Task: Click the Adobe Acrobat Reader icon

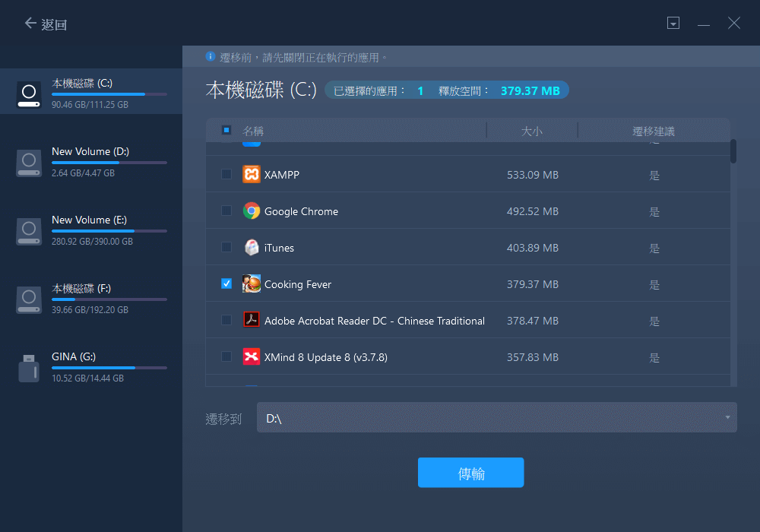Action: coord(251,320)
